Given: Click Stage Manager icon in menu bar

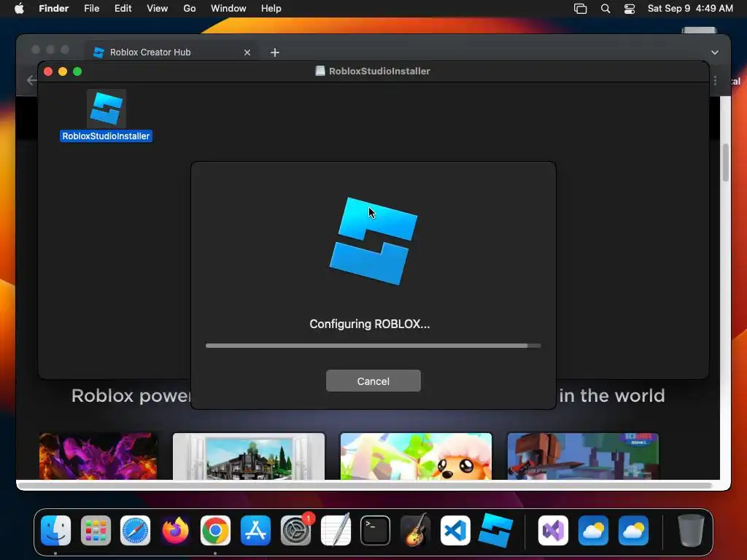Looking at the screenshot, I should 580,9.
